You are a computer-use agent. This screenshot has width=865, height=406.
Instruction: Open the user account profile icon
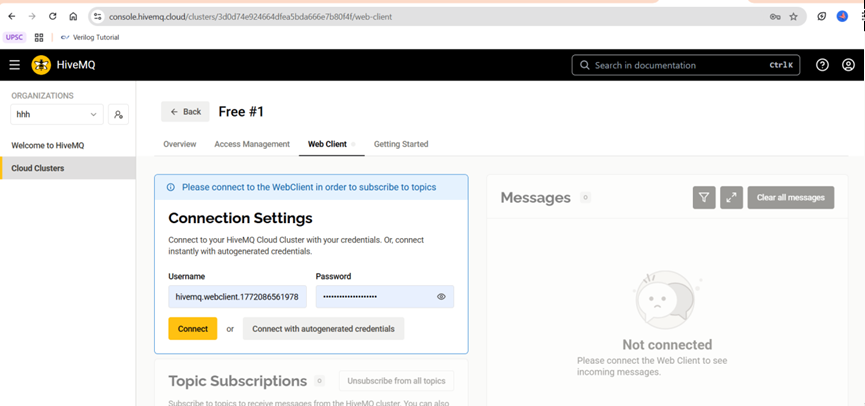848,65
